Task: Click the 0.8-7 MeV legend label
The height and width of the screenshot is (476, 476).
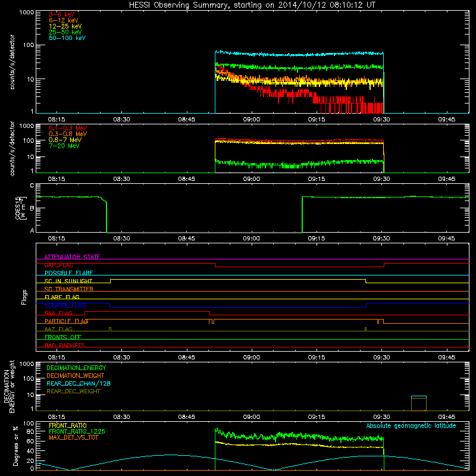Action: pos(65,140)
